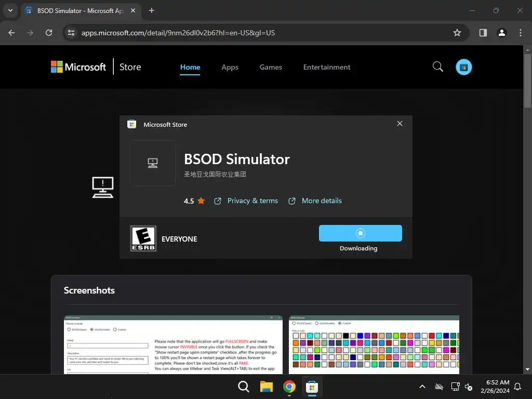Switch to the Apps tab
This screenshot has height=399, width=532.
tap(230, 67)
